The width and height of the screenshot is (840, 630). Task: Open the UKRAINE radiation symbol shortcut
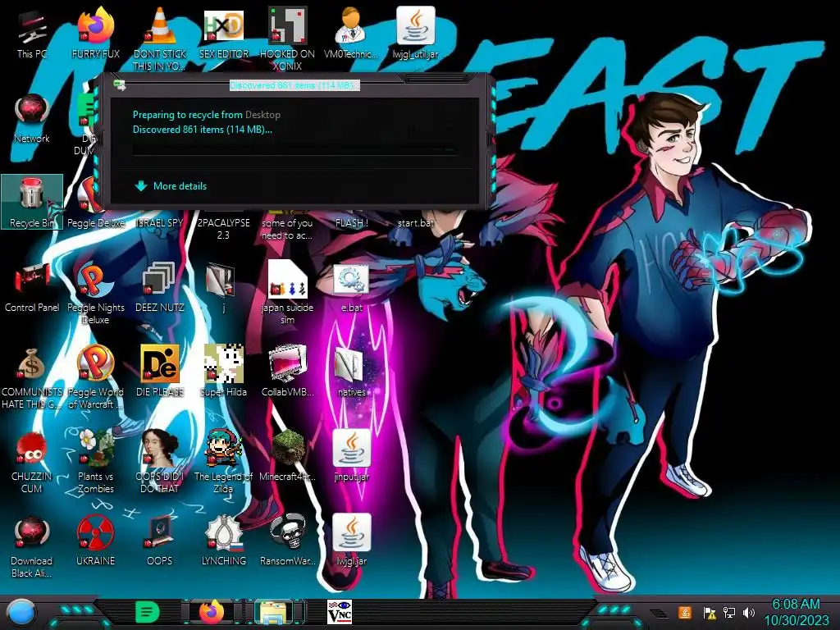[95, 540]
